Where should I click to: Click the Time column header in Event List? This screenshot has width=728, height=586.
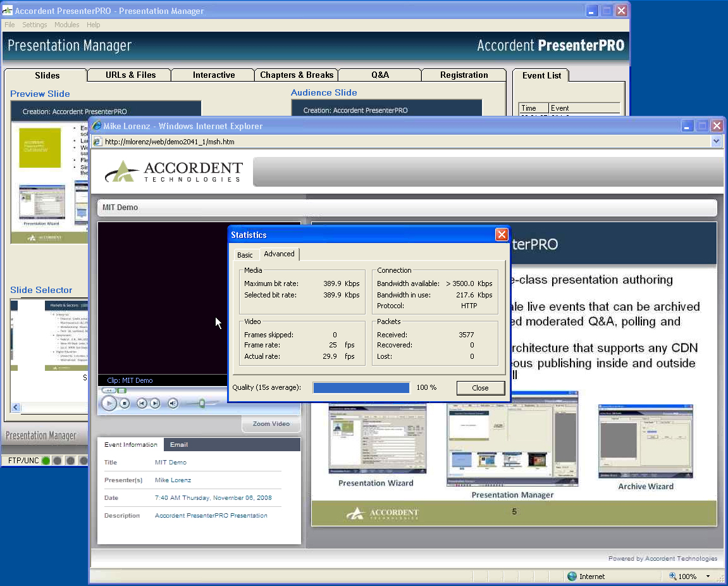534,108
